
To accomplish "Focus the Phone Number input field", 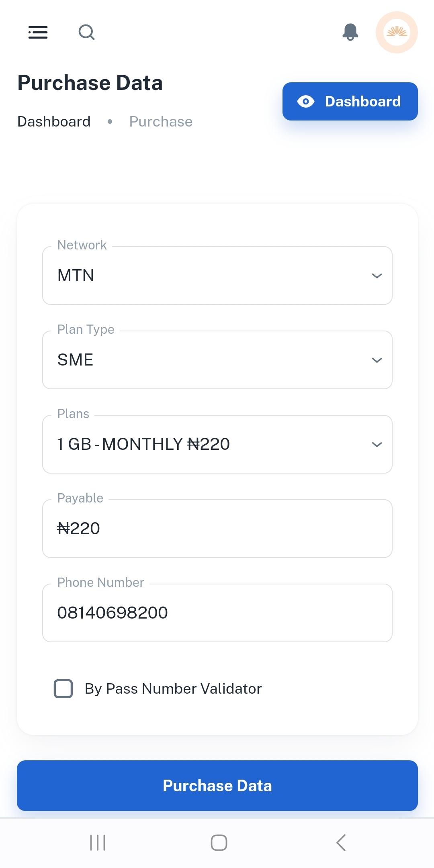I will coord(217,613).
